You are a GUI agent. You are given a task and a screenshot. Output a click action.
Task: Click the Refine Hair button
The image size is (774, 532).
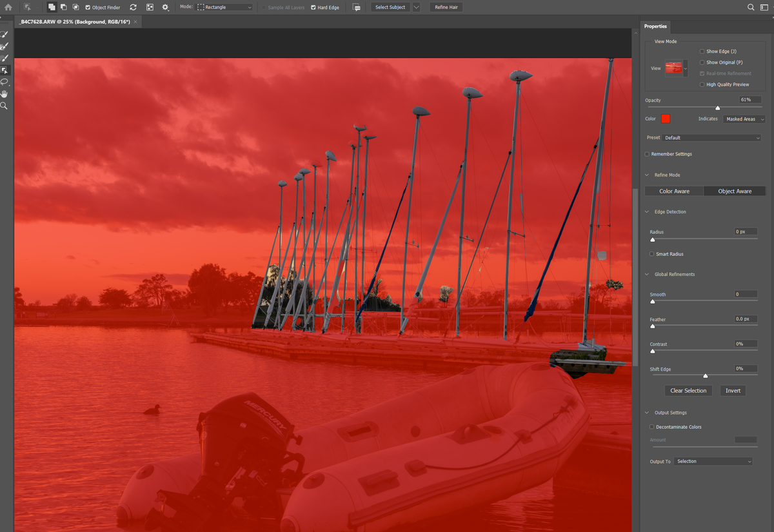446,7
